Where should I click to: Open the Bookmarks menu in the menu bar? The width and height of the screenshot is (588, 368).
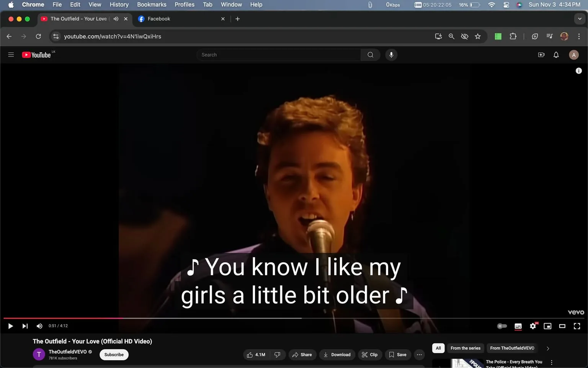(x=151, y=4)
